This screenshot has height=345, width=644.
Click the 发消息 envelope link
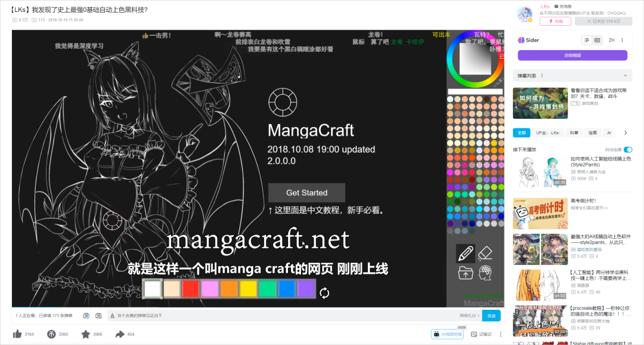click(x=563, y=7)
